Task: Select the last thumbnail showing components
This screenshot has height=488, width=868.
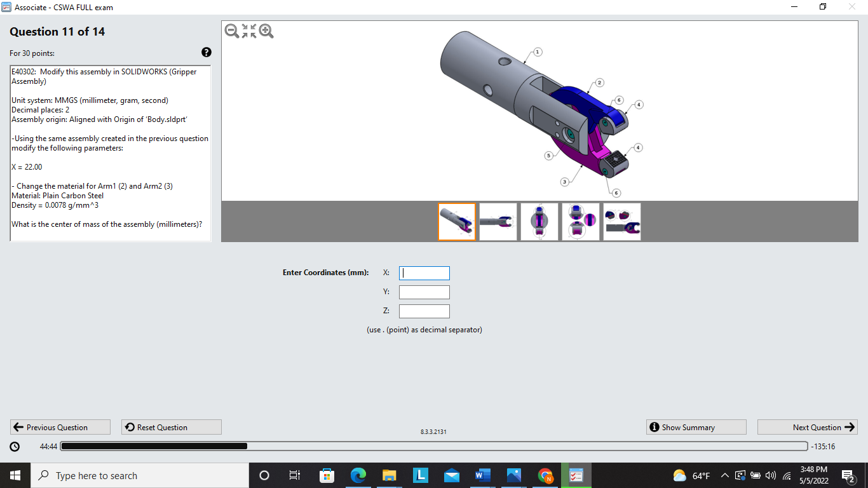Action: point(622,222)
